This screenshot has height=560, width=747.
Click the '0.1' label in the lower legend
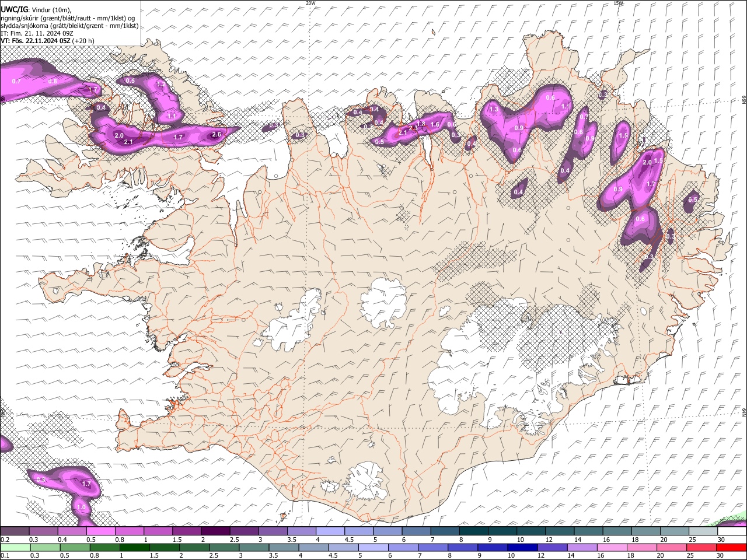(4, 556)
